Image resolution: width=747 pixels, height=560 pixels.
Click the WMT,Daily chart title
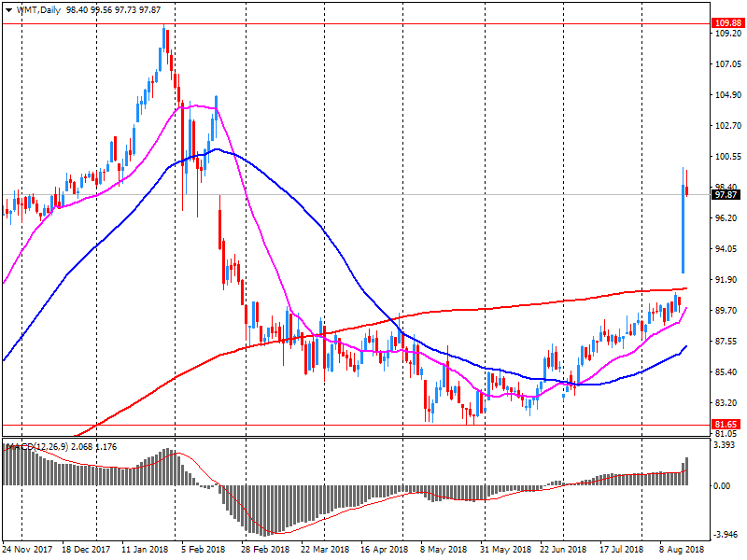pos(41,9)
